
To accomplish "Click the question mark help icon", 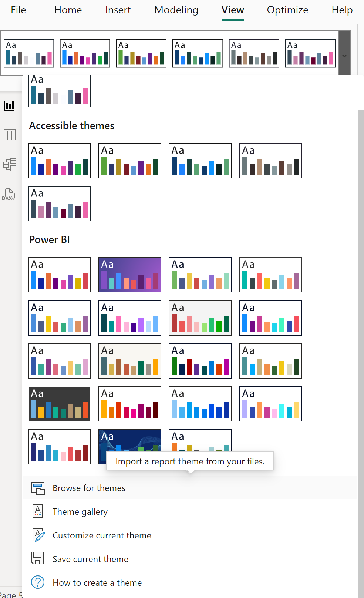I will tap(37, 582).
